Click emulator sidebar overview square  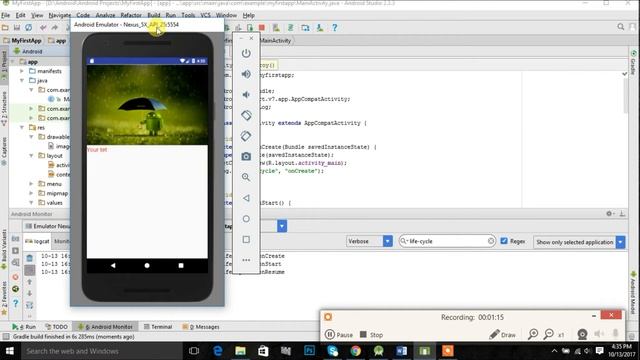tap(246, 240)
